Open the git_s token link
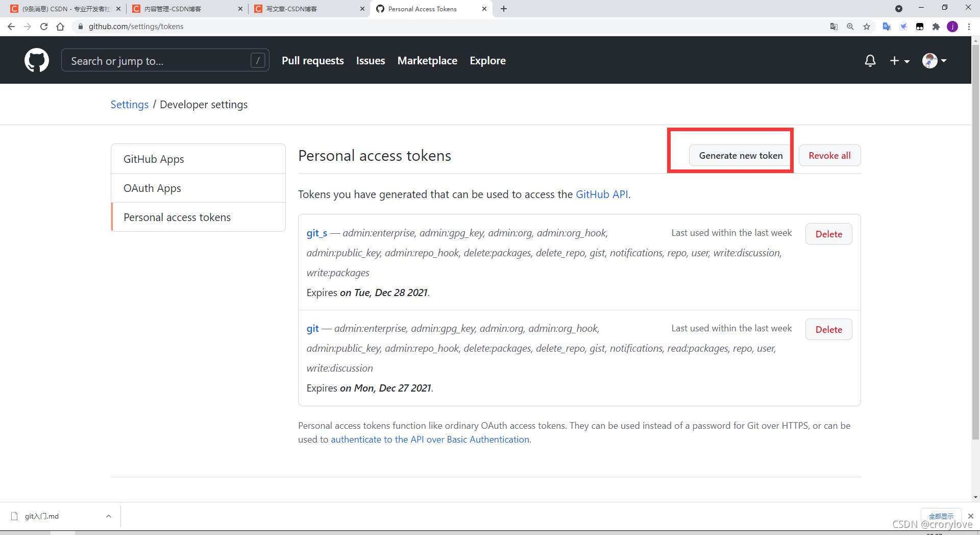Screen dimensions: 980x535 click(317, 233)
